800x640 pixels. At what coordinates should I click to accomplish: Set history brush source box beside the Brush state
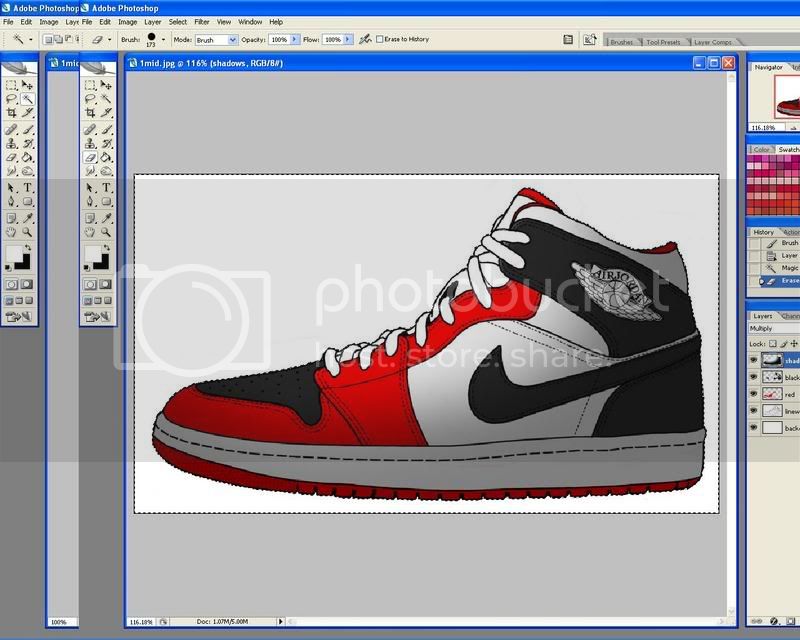pos(754,243)
